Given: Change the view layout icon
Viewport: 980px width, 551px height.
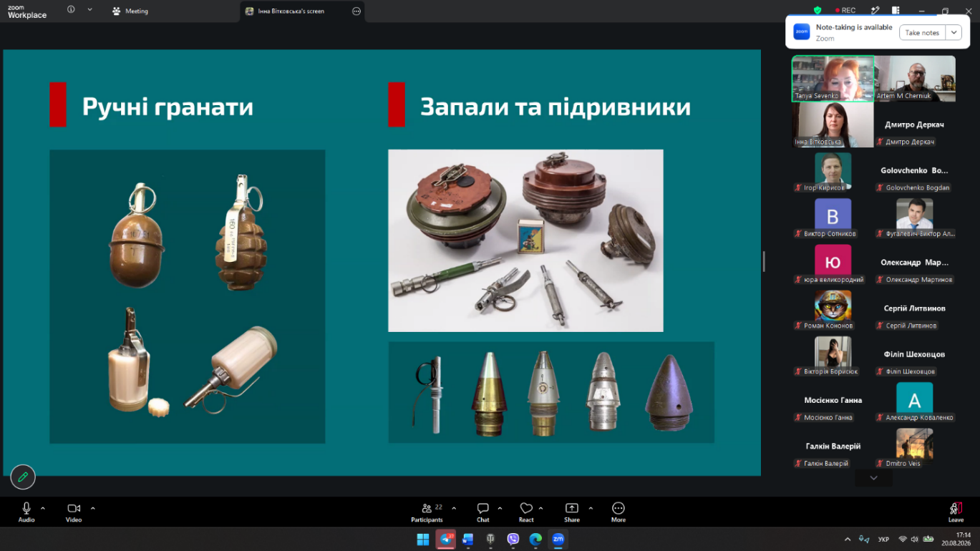Looking at the screenshot, I should [x=896, y=10].
